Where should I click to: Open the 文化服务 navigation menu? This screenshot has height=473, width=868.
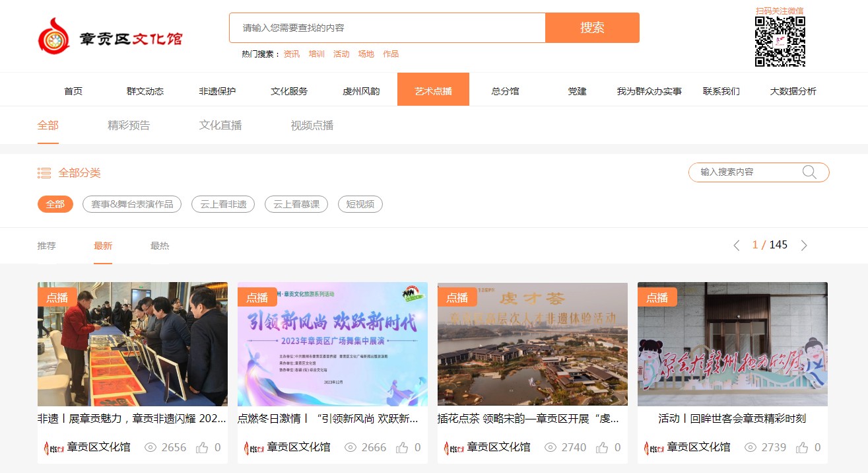[289, 91]
